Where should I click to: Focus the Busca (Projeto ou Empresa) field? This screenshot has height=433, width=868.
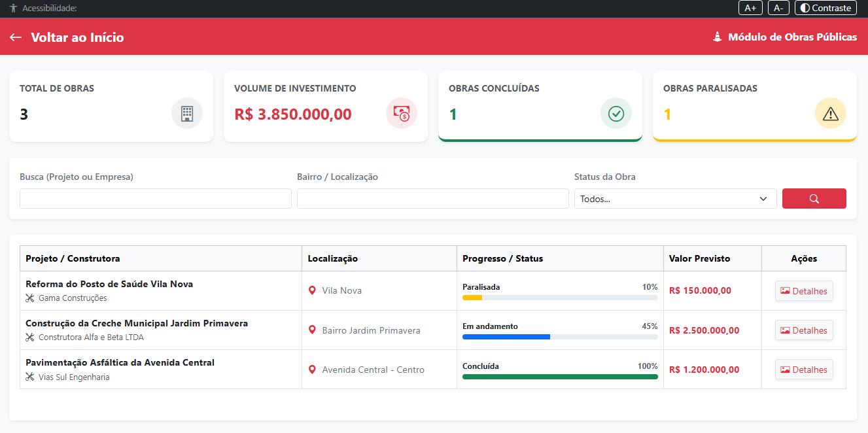(x=156, y=199)
